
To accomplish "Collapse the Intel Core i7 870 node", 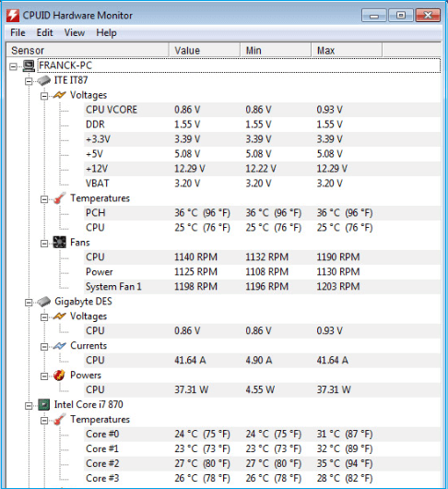I will coord(29,405).
